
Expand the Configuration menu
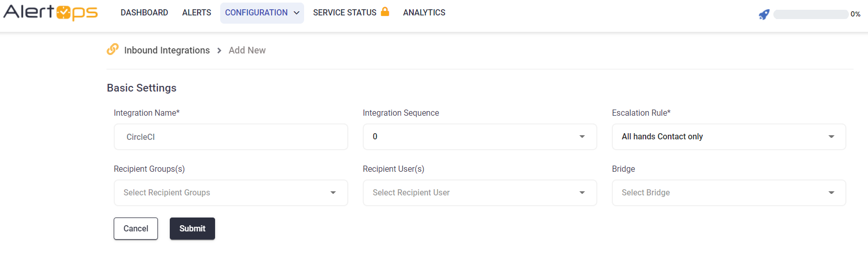262,13
